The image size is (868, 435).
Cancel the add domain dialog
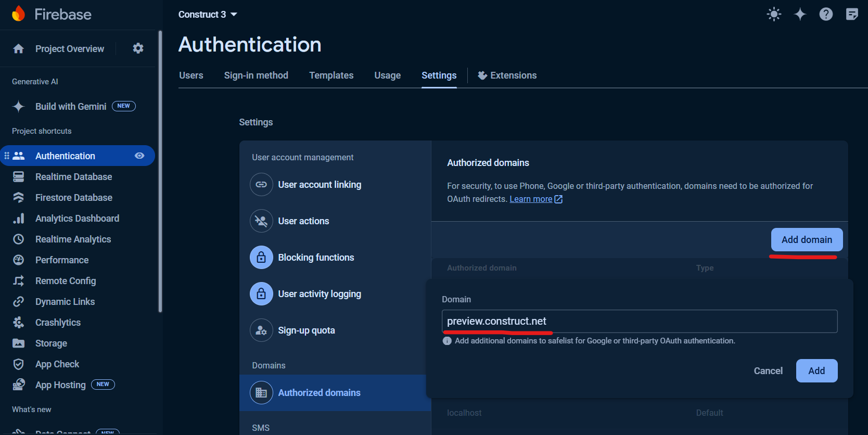[768, 371]
